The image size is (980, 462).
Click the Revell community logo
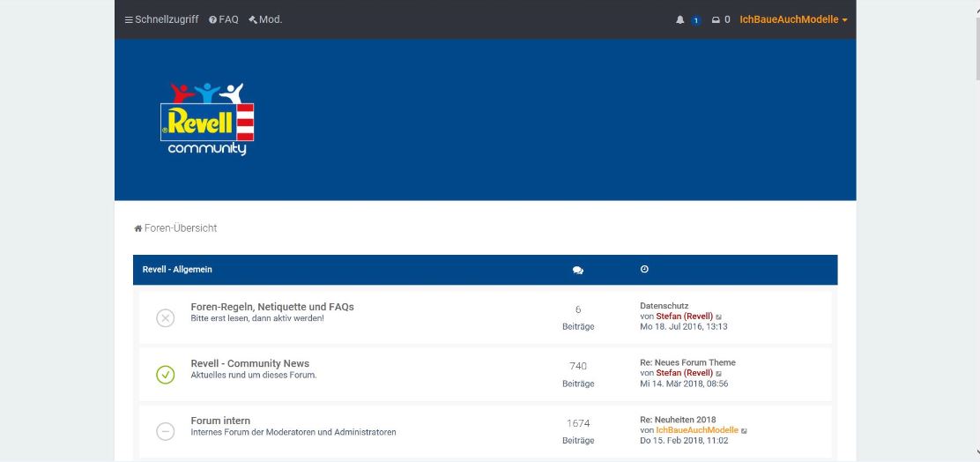pos(208,119)
